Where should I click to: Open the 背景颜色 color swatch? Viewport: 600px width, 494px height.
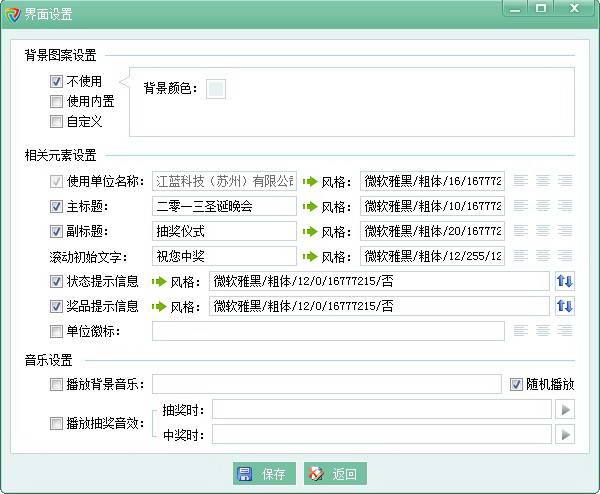click(215, 89)
